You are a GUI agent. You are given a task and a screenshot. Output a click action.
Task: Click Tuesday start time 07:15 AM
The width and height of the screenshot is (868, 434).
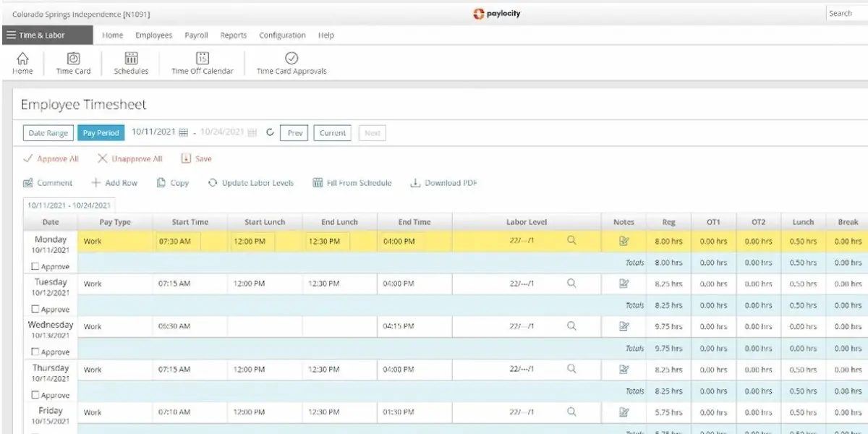click(174, 284)
